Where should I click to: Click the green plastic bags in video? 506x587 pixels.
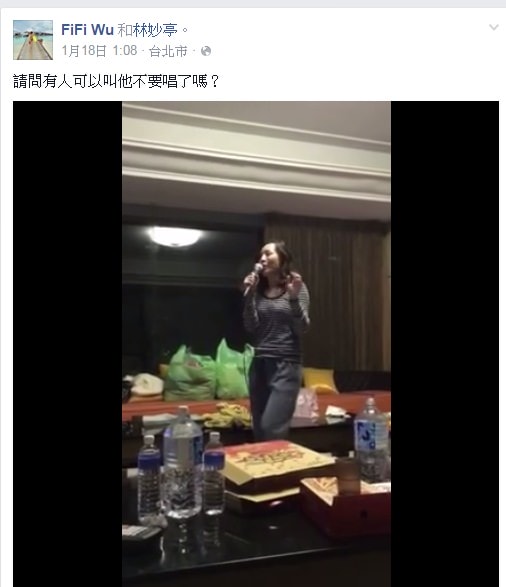point(209,371)
